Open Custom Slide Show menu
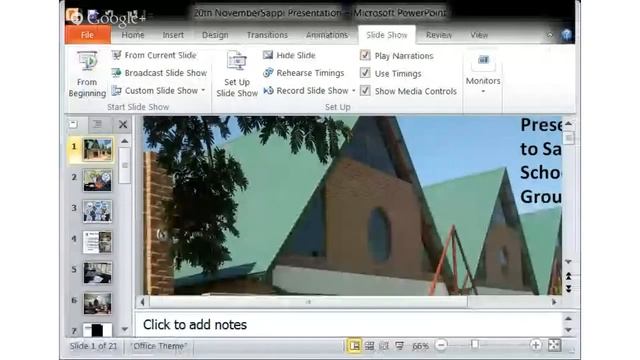Screen dimensions: 640x360 pos(158,91)
